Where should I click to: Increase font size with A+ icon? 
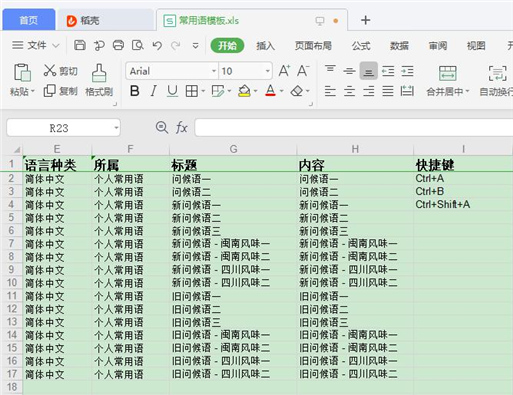click(x=284, y=71)
